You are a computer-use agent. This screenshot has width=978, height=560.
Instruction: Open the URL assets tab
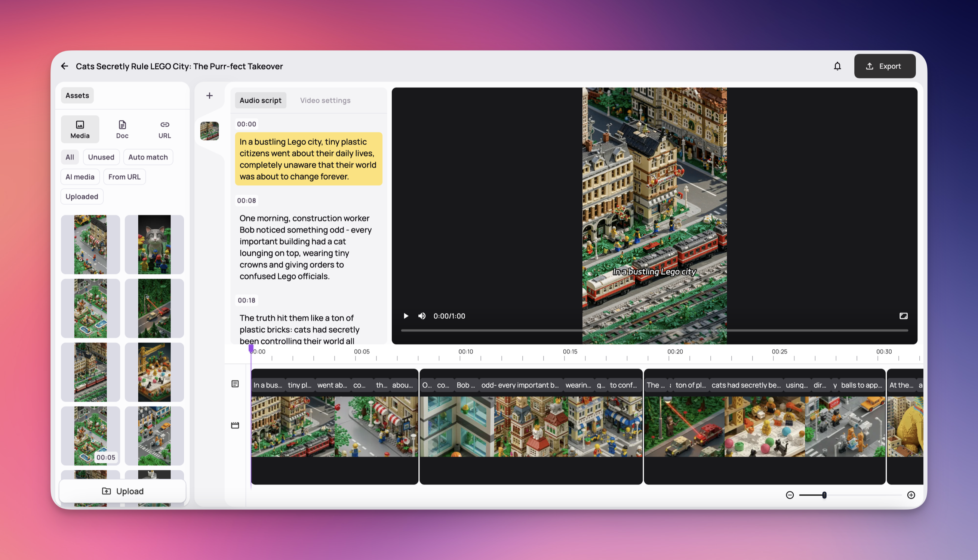(164, 129)
